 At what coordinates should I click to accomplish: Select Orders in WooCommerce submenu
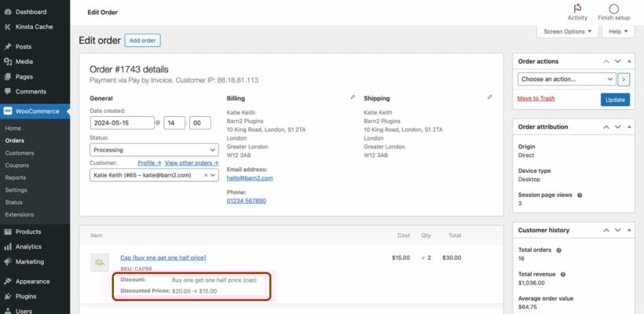(x=15, y=141)
